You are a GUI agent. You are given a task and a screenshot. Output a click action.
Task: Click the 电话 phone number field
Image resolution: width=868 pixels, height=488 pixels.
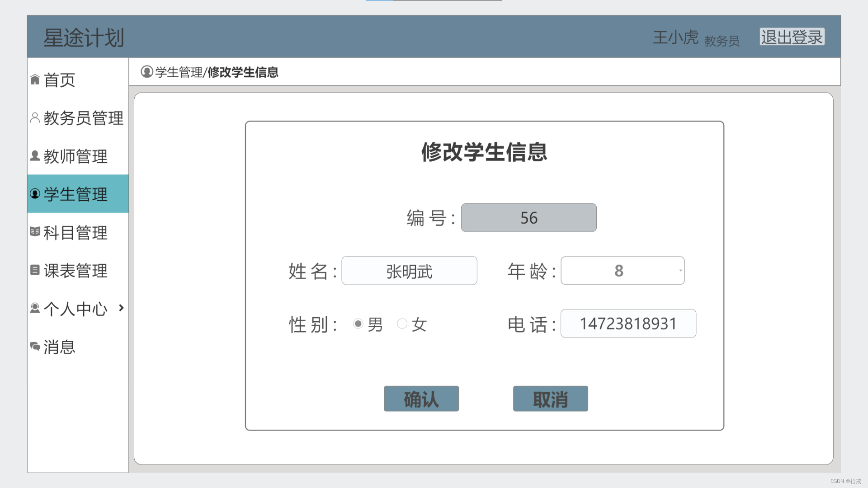click(628, 324)
